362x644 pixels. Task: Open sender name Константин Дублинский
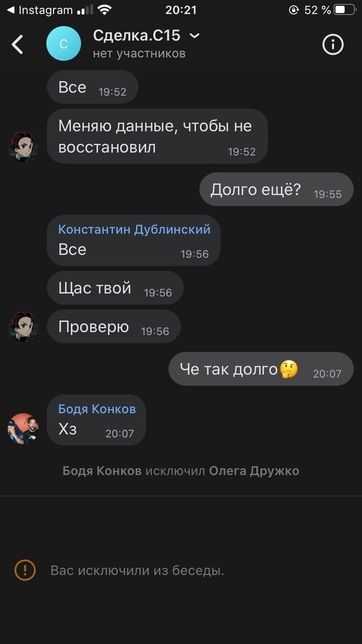134,229
